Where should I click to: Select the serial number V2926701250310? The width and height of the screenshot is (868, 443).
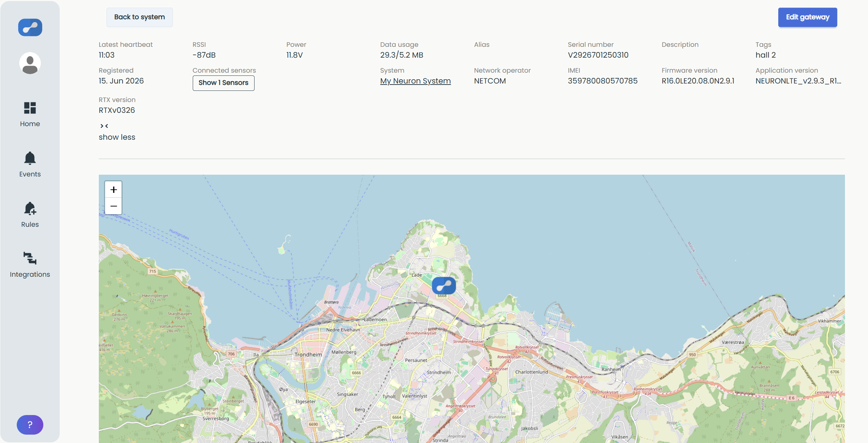(598, 55)
